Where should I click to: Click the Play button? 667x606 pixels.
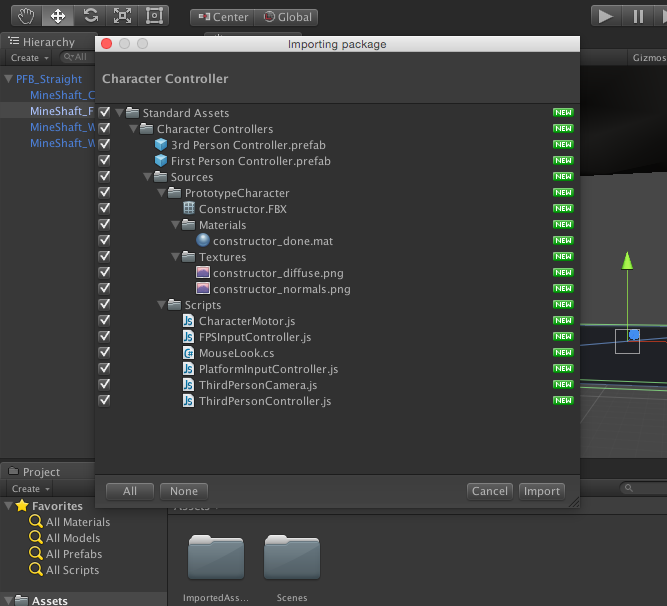click(606, 17)
